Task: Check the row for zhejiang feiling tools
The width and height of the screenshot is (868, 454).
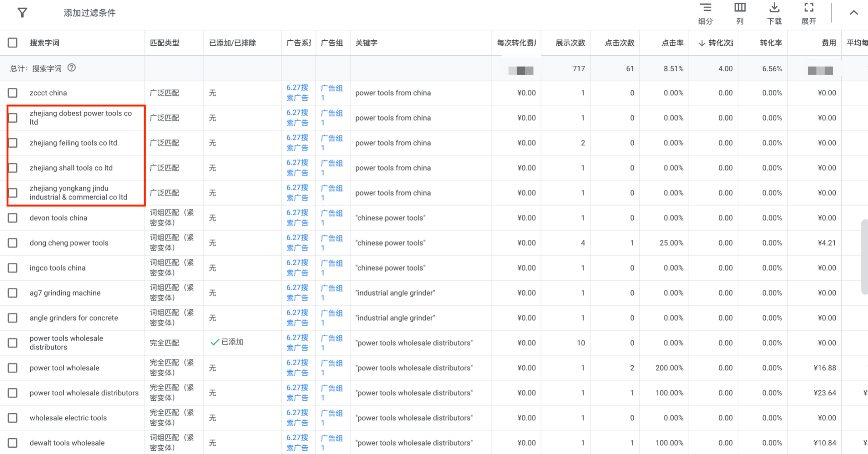Action: coord(12,143)
